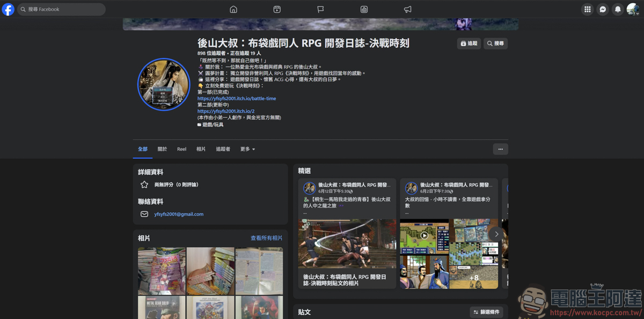The width and height of the screenshot is (644, 319).
Task: Open the itch.io battle-time link
Action: tap(237, 99)
